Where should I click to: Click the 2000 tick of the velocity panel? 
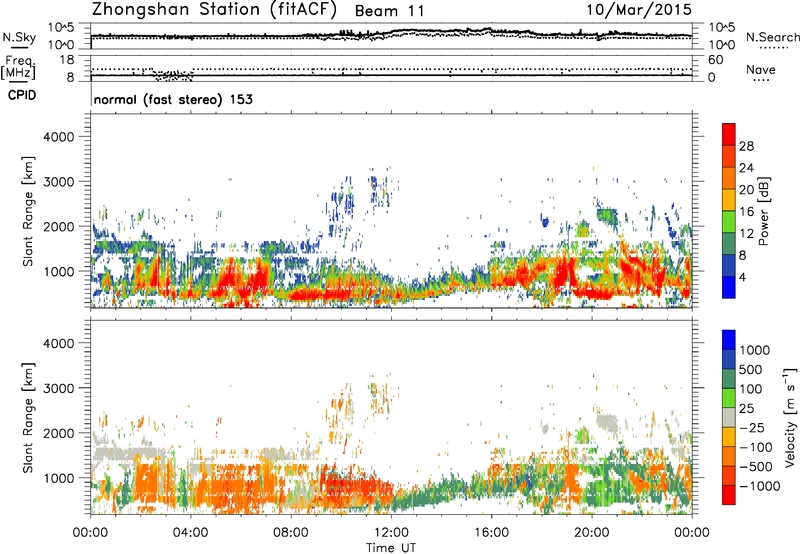coord(58,433)
